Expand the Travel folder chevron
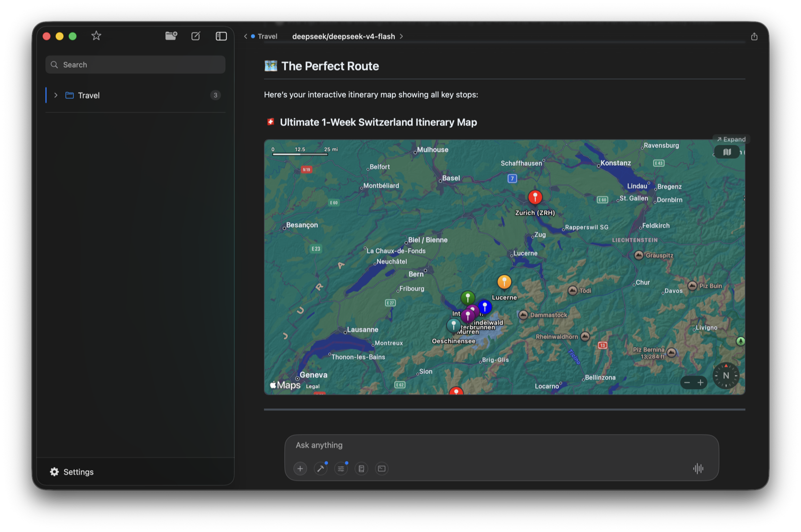801x532 pixels. [56, 95]
